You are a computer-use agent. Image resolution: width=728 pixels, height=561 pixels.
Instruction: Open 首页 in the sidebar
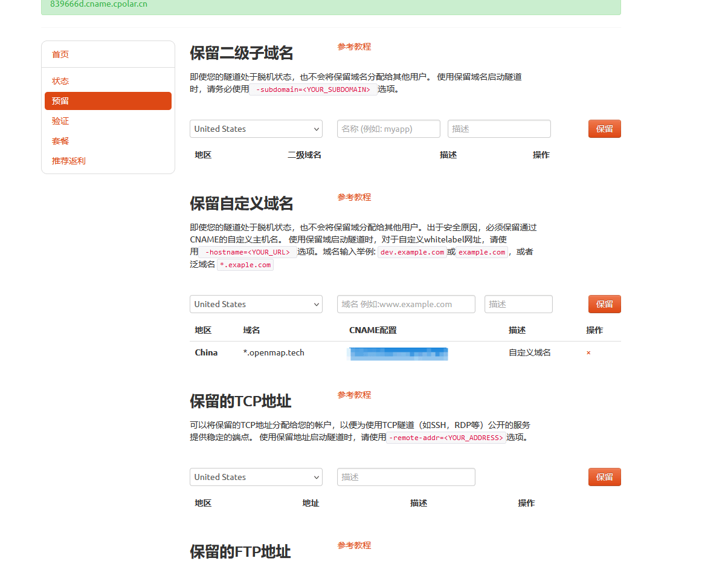click(60, 54)
